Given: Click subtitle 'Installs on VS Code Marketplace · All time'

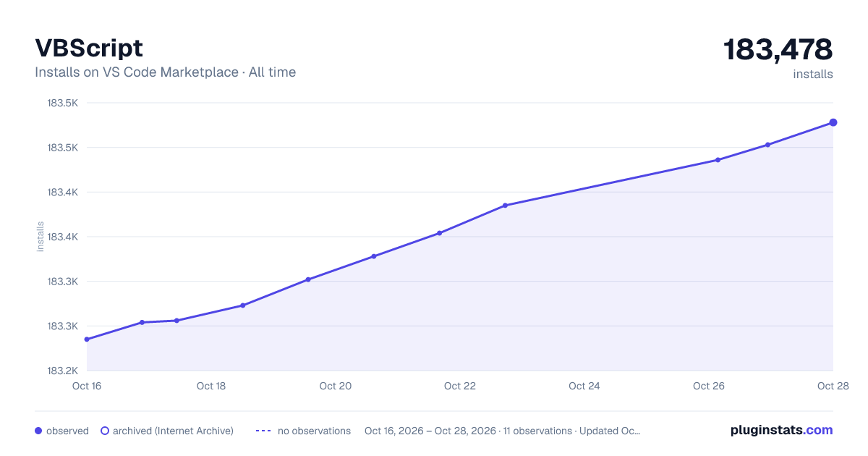Looking at the screenshot, I should pyautogui.click(x=165, y=72).
